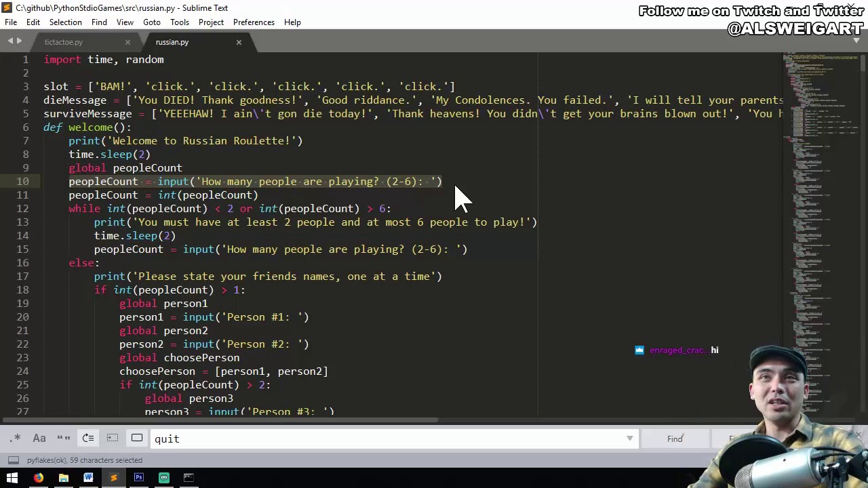
Task: Click the chat crown badge icon
Action: (x=639, y=350)
